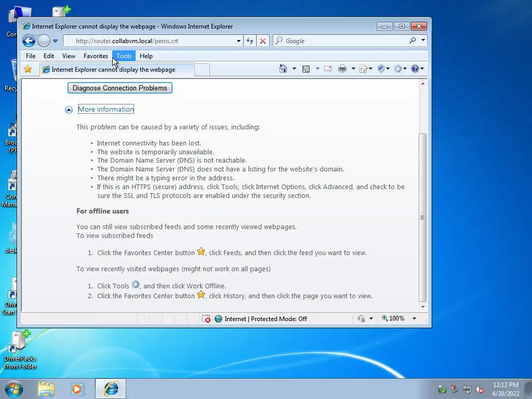Click Diagnose Connection Problems button
This screenshot has width=532, height=399.
pos(120,88)
